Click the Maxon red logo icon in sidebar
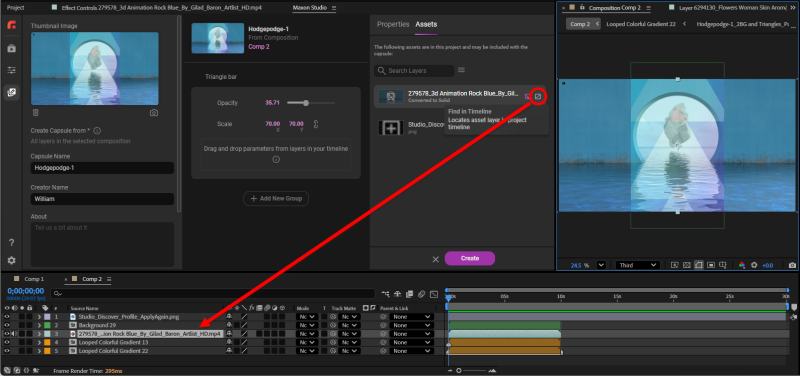The width and height of the screenshot is (800, 376). coord(11,24)
